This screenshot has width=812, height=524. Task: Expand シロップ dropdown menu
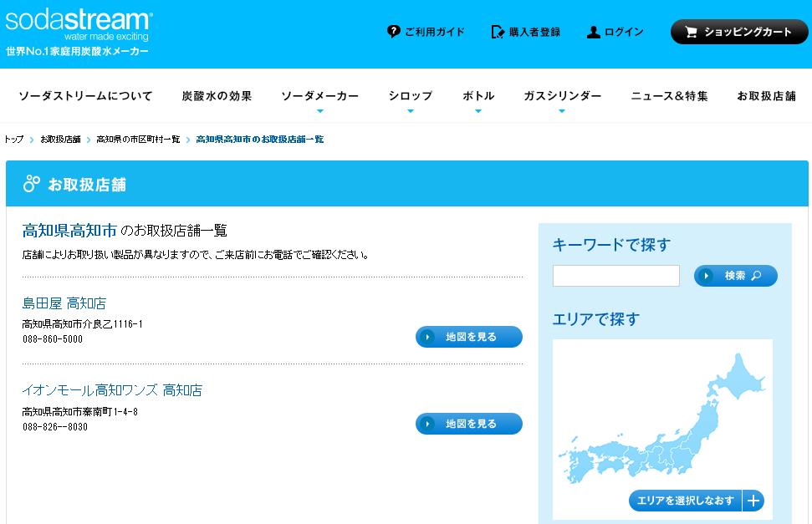coord(410,97)
